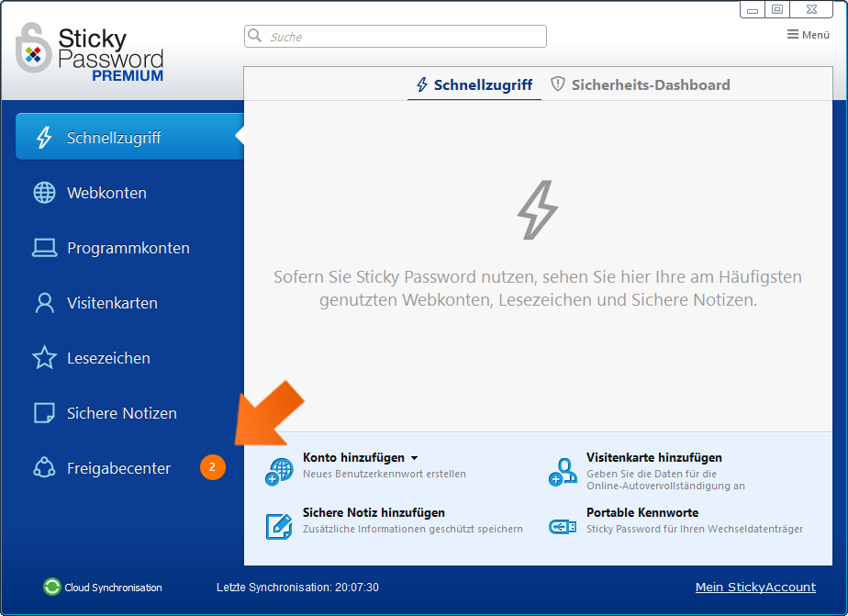The image size is (848, 616).
Task: Click the Visitenkarten person icon
Action: (44, 303)
